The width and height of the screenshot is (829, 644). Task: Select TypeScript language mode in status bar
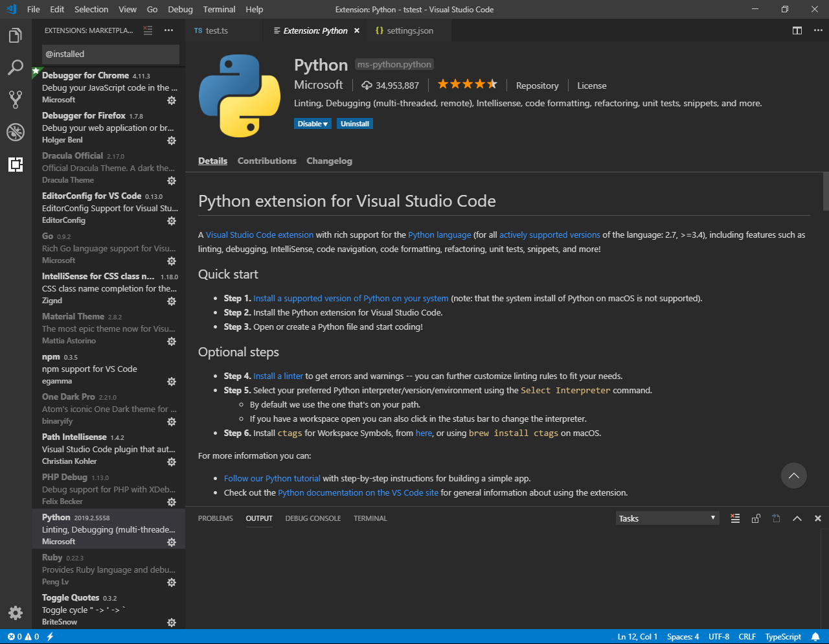pyautogui.click(x=783, y=637)
